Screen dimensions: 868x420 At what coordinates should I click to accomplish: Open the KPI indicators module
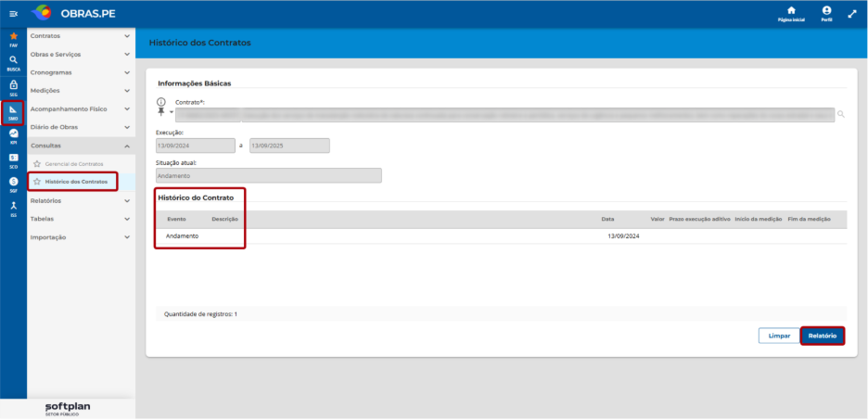(14, 136)
